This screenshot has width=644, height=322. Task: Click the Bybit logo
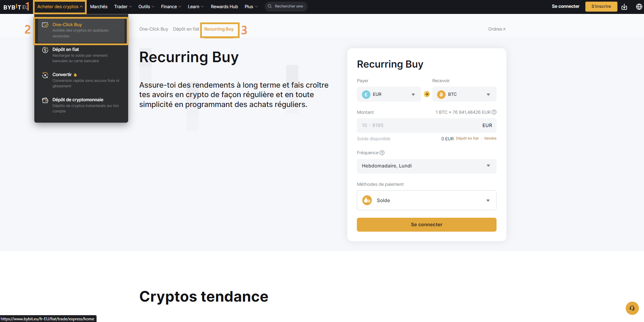(14, 6)
